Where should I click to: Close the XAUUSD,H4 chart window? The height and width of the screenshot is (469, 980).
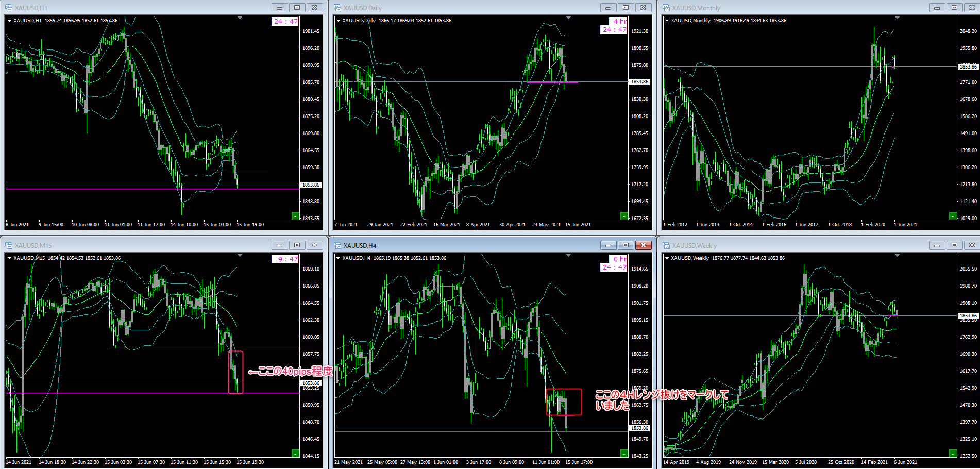[x=643, y=245]
